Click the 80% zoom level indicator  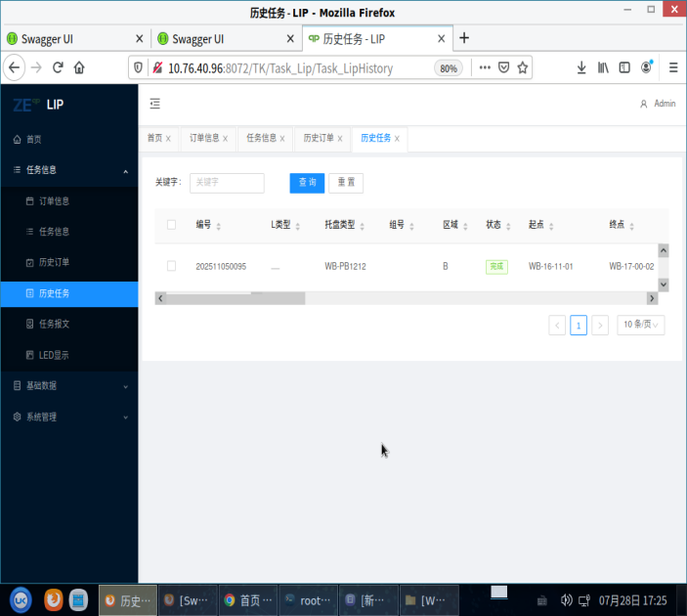pyautogui.click(x=449, y=68)
